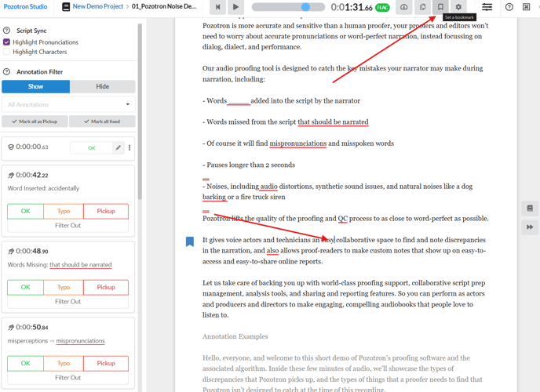Screen dimensions: 540x392
Task: Click the project book icon beside New Demo Project
Action: pos(66,7)
